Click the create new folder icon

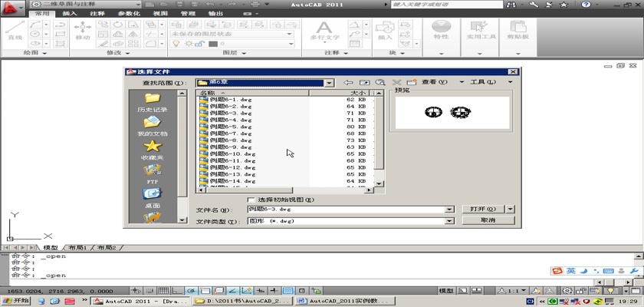click(x=411, y=82)
